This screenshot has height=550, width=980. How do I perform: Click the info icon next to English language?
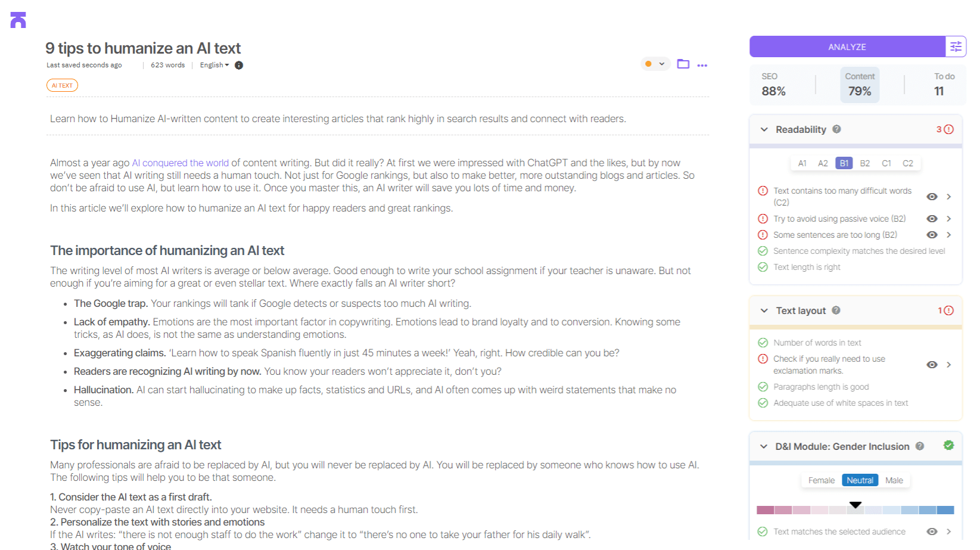click(239, 65)
